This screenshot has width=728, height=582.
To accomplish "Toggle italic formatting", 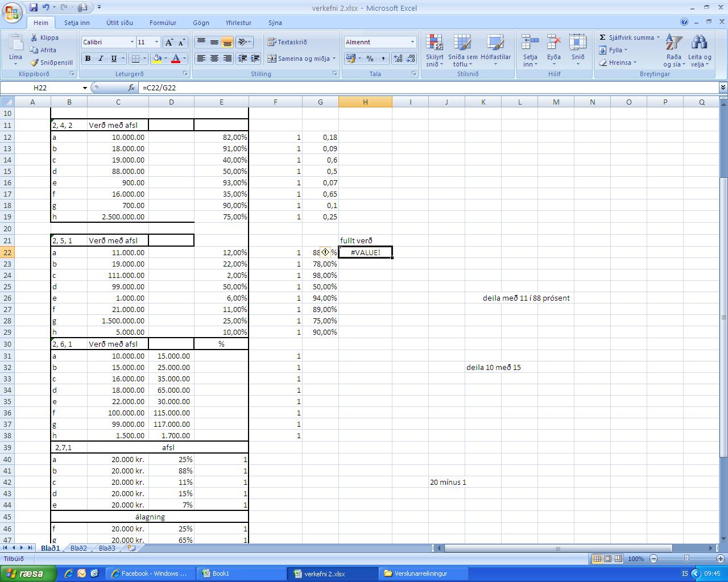I will click(101, 59).
